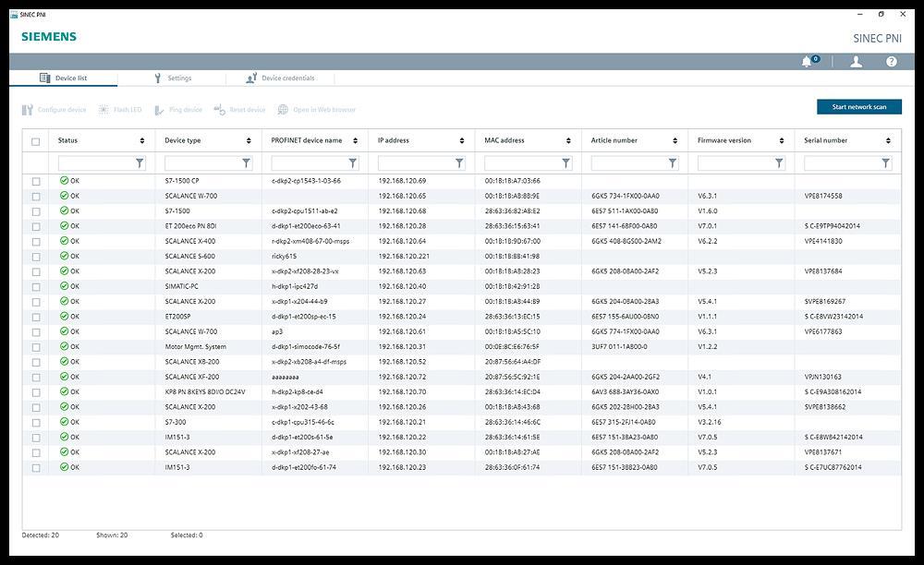
Task: Tick the checkbox for ET 200eco PN 8DI
Action: [x=36, y=226]
